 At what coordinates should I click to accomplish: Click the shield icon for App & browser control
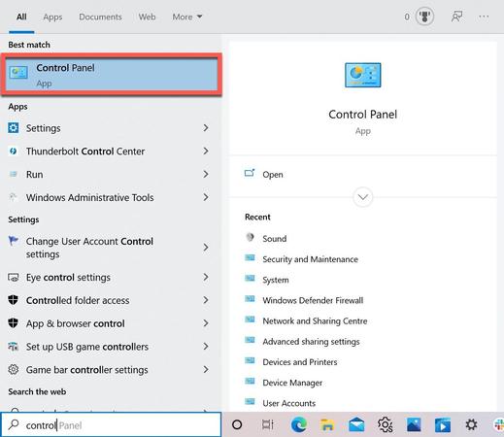click(13, 323)
